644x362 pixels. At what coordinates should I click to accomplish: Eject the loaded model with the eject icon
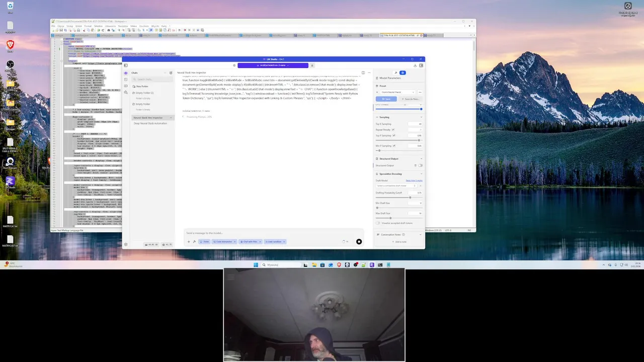(312, 65)
